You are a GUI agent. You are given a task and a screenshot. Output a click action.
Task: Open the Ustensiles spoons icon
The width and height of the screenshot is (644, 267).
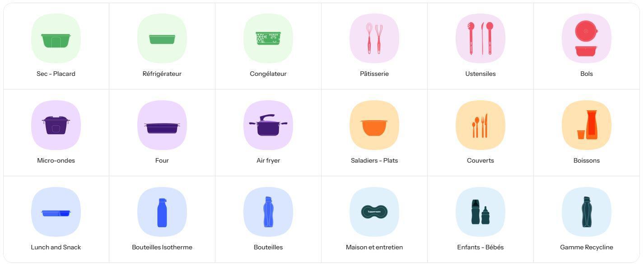[x=481, y=38]
